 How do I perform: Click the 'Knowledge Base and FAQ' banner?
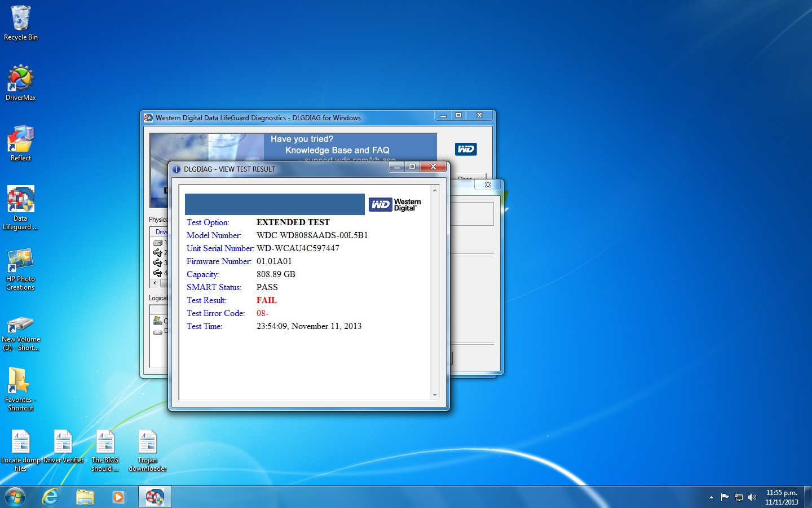coord(337,150)
